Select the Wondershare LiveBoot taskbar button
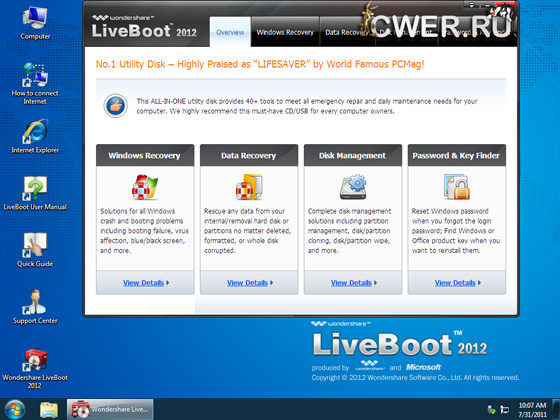Image resolution: width=560 pixels, height=420 pixels. point(110,409)
